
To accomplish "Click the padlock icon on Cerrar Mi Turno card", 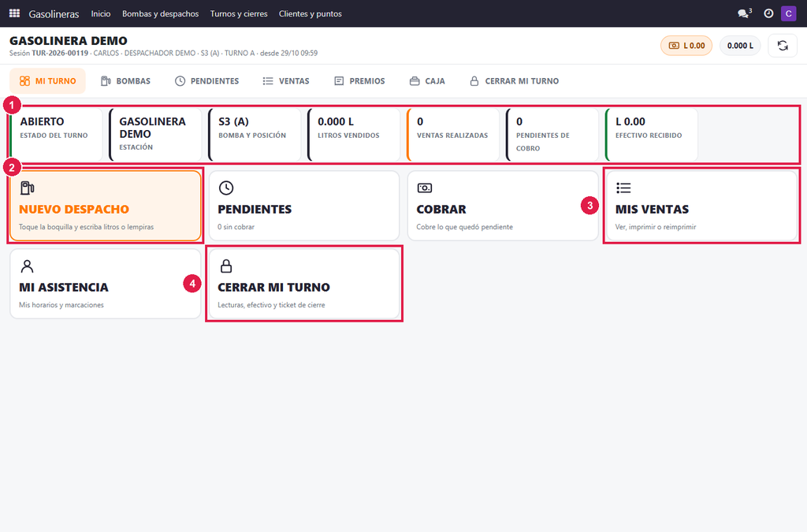I will coord(226,266).
